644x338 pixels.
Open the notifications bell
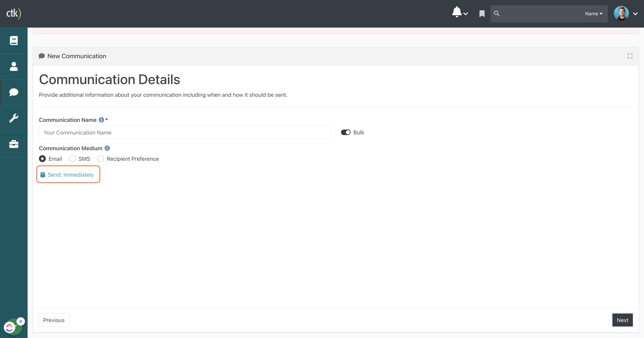[x=457, y=12]
